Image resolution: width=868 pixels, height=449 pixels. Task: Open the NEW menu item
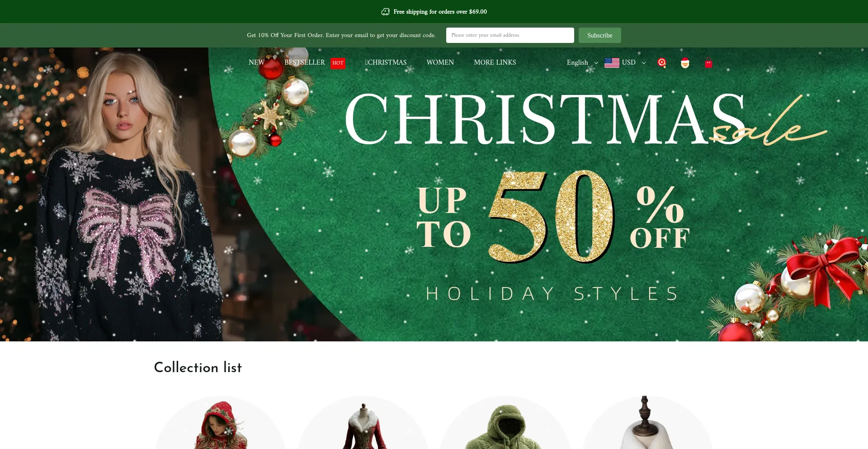(x=256, y=62)
